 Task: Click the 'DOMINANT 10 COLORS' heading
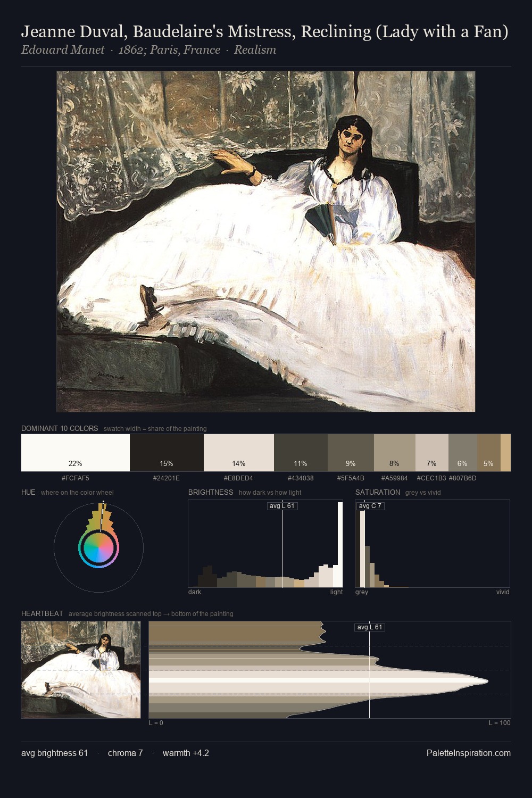(x=60, y=428)
